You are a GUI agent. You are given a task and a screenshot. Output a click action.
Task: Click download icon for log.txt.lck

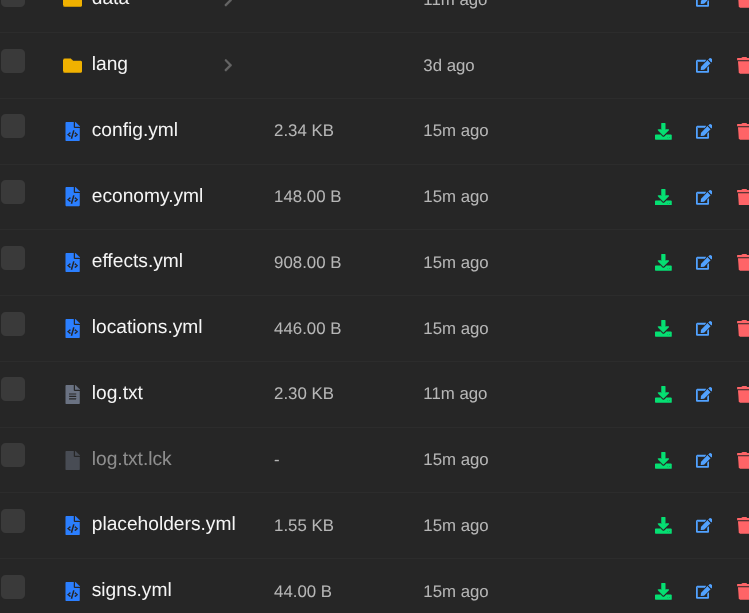663,460
